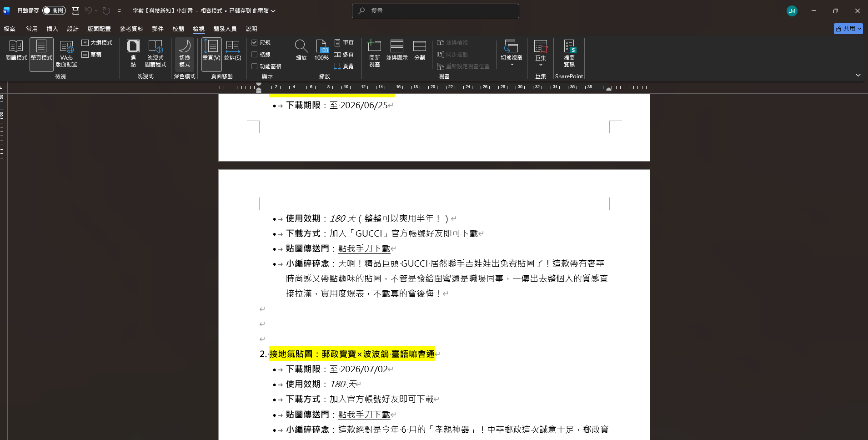The width and height of the screenshot is (868, 440).
Task: Split (分割) the document window
Action: [420, 51]
